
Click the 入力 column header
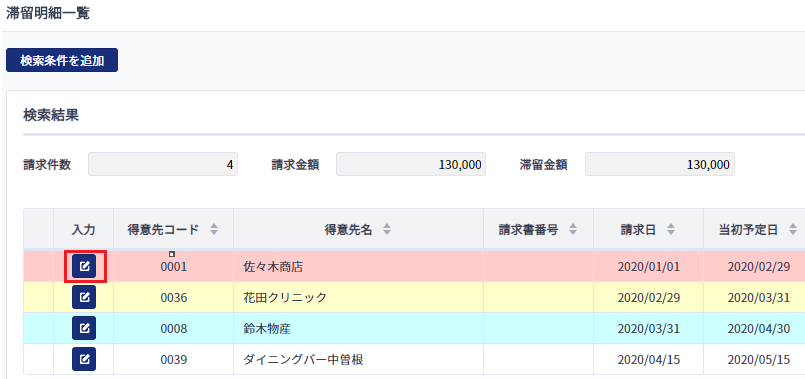tap(84, 230)
